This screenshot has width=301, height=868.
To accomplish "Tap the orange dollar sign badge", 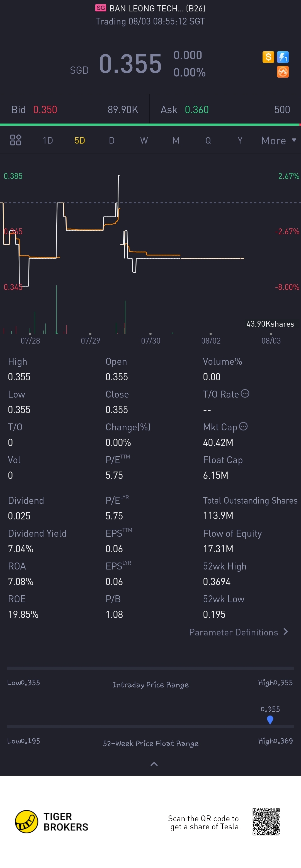I will click(x=268, y=57).
